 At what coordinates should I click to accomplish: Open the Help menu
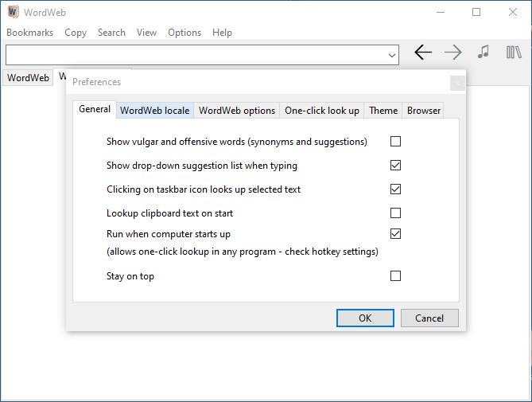click(222, 33)
